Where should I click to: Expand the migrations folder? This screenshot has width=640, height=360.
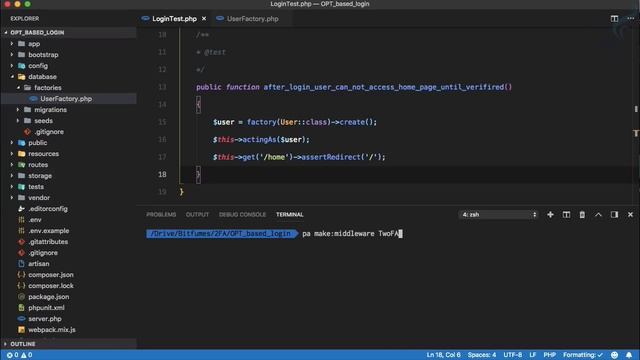click(x=50, y=110)
